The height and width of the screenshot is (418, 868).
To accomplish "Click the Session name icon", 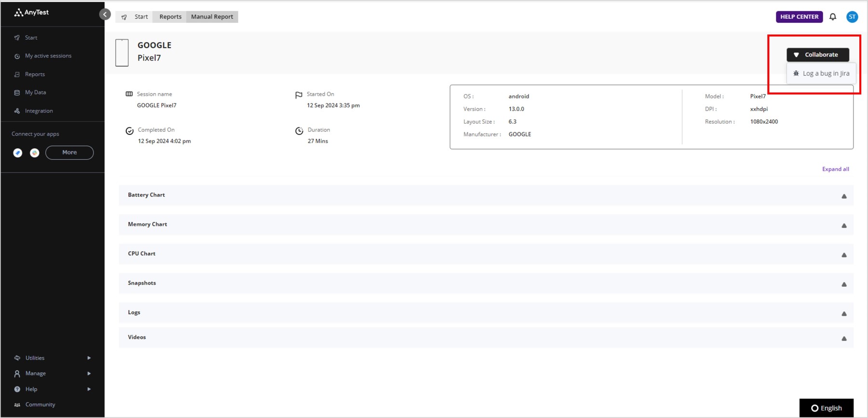I will [x=129, y=94].
